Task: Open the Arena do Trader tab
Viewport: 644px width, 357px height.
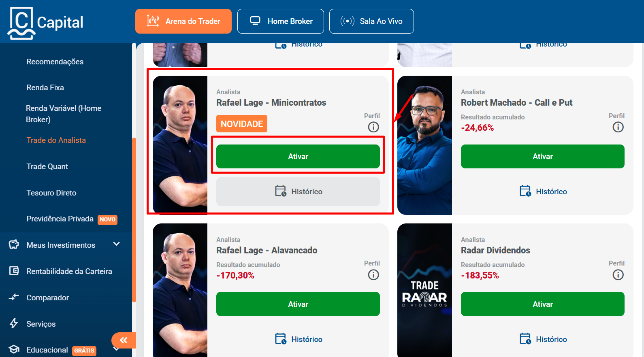Action: pyautogui.click(x=183, y=21)
